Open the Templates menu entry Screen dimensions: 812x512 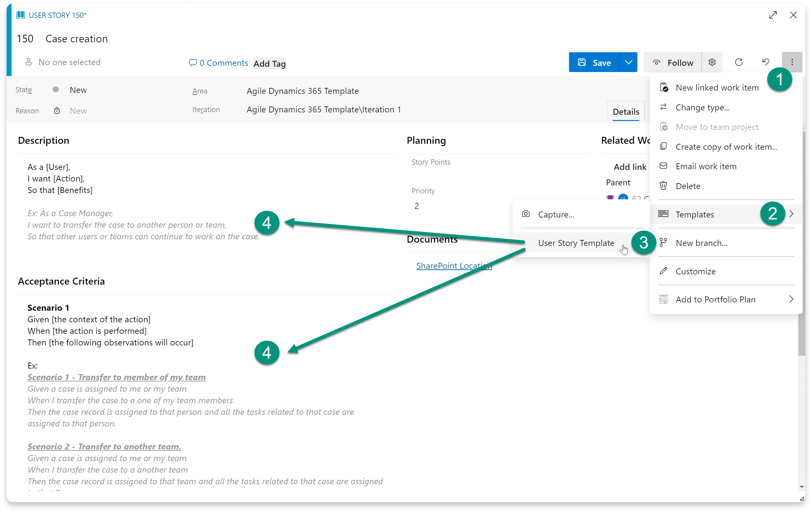point(726,215)
